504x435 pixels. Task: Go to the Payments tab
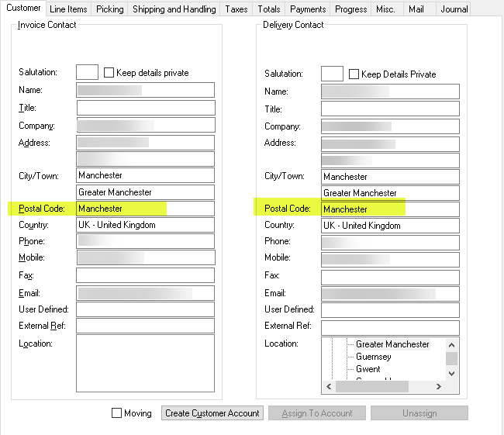[308, 9]
